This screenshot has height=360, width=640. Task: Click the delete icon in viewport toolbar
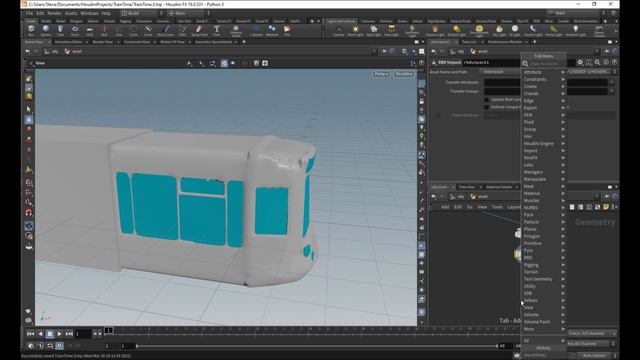pyautogui.click(x=256, y=63)
